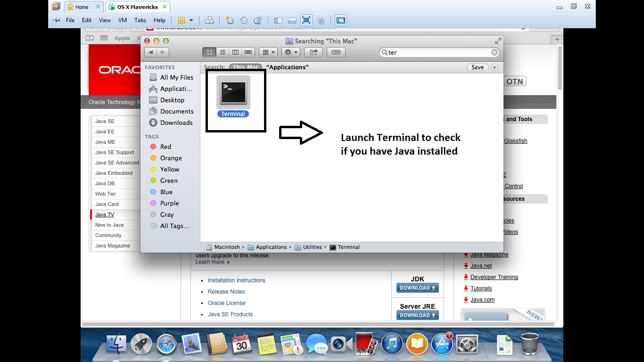Go forward in Finder window
This screenshot has height=362, width=644.
[x=163, y=52]
